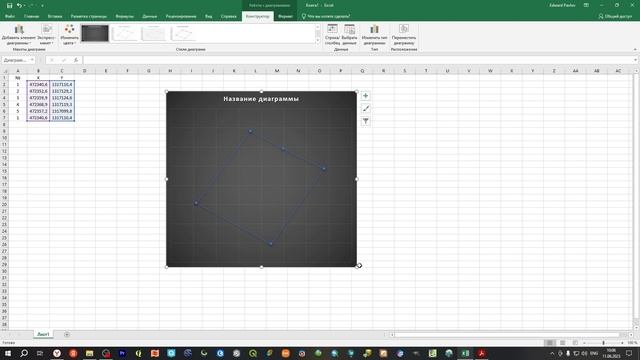Viewport: 640px width, 360px height.
Task: Click Excel icon on taskbar
Action: point(465,353)
